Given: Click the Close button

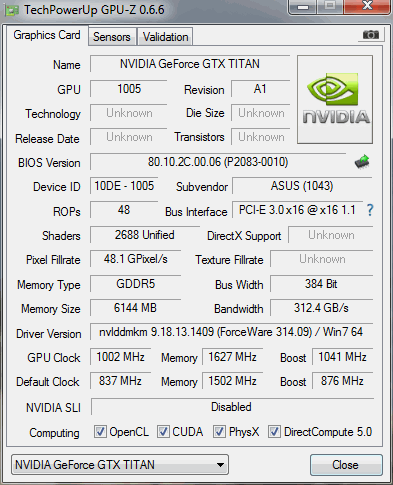Looking at the screenshot, I should point(346,465).
